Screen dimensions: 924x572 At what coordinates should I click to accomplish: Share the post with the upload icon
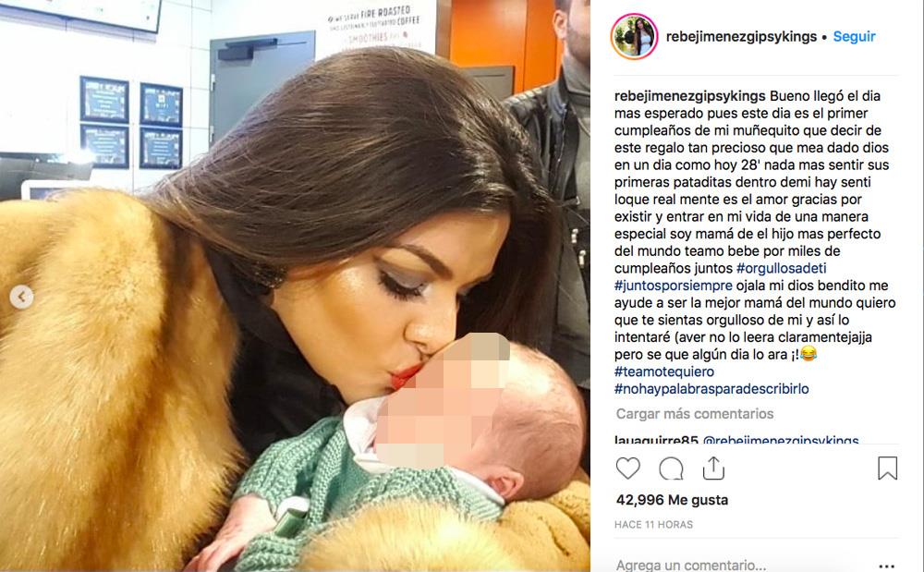coord(713,469)
